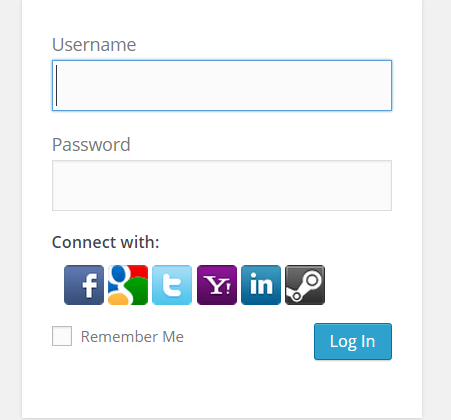This screenshot has width=451, height=420.
Task: Click the Remember Me label text
Action: click(x=132, y=337)
